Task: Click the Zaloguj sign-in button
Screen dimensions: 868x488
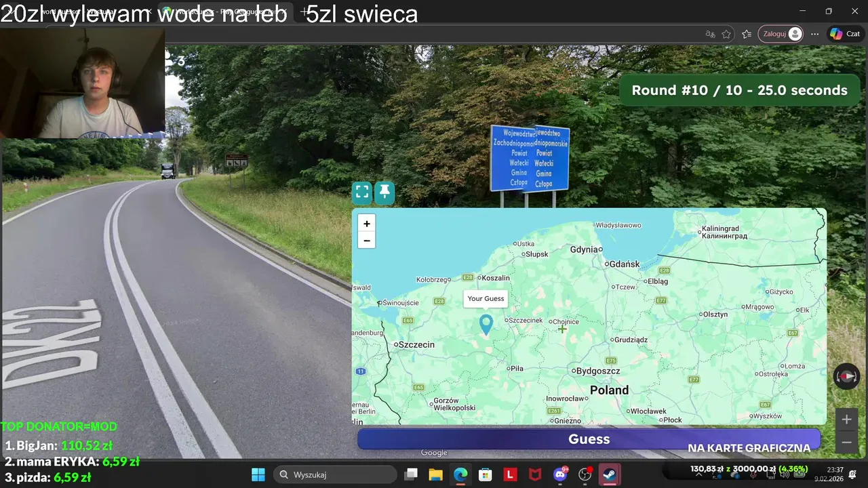Action: click(x=781, y=34)
